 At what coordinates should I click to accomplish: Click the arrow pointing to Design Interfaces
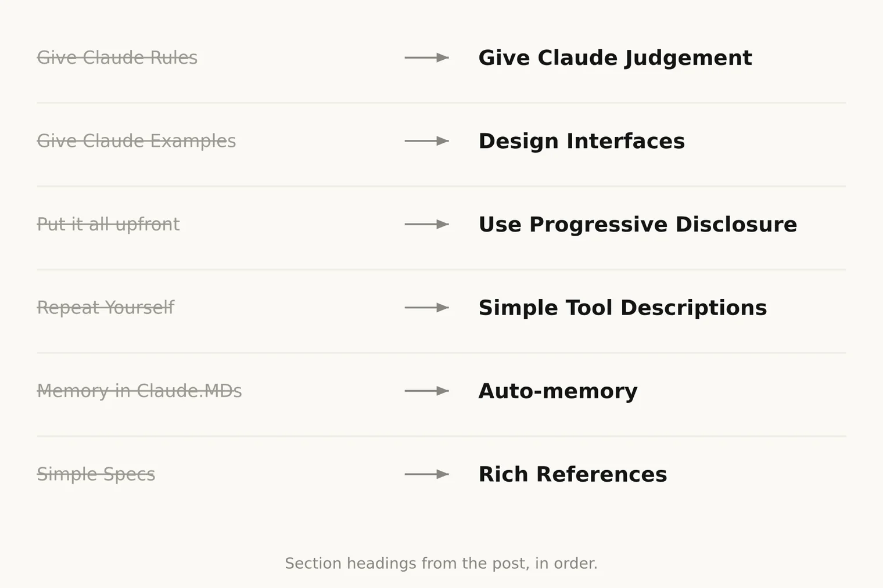(426, 141)
